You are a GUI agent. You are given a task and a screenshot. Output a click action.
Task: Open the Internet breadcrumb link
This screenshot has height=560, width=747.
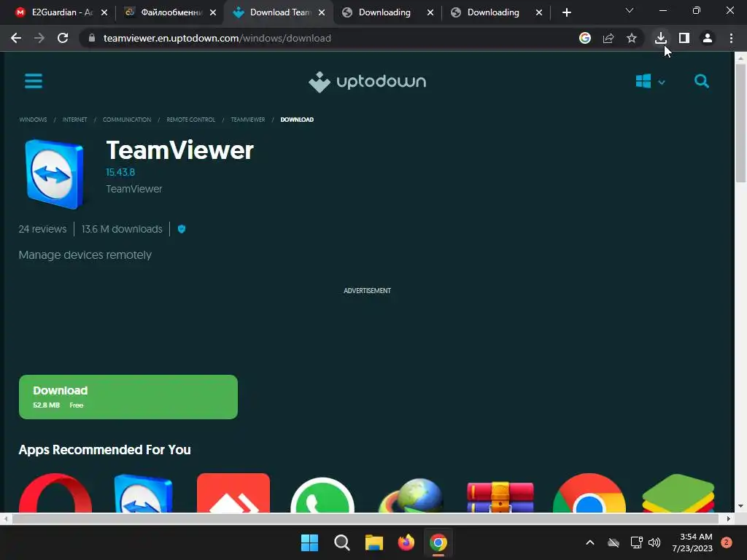pyautogui.click(x=75, y=120)
